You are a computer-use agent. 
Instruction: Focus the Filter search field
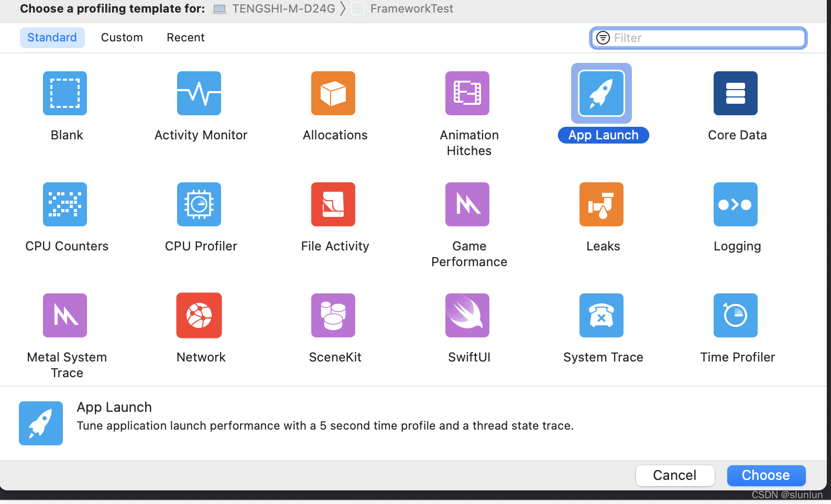(x=698, y=38)
